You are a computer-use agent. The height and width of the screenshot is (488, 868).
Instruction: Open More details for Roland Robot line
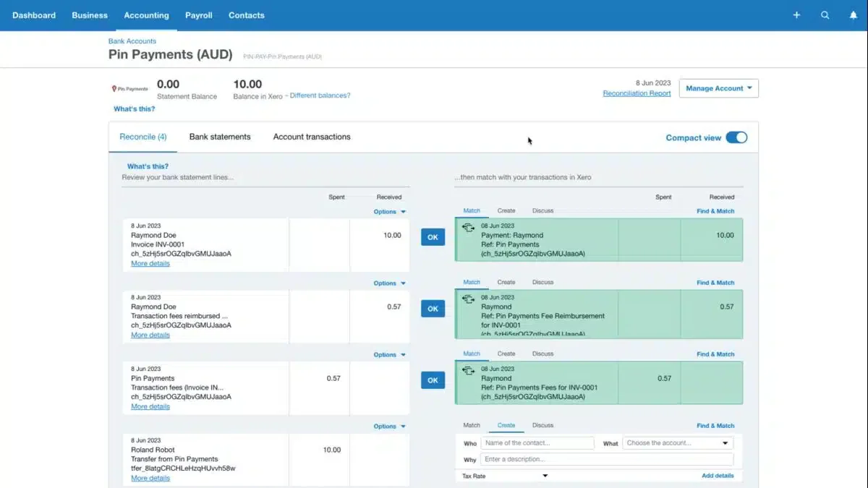[x=150, y=479]
